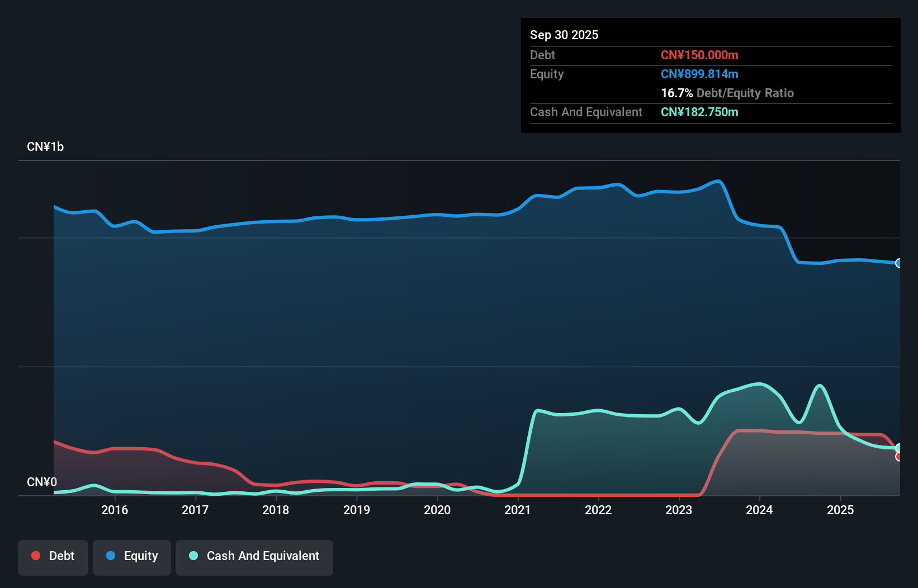Click the blue Equity legend dot
Viewport: 918px width, 588px height.
[111, 556]
